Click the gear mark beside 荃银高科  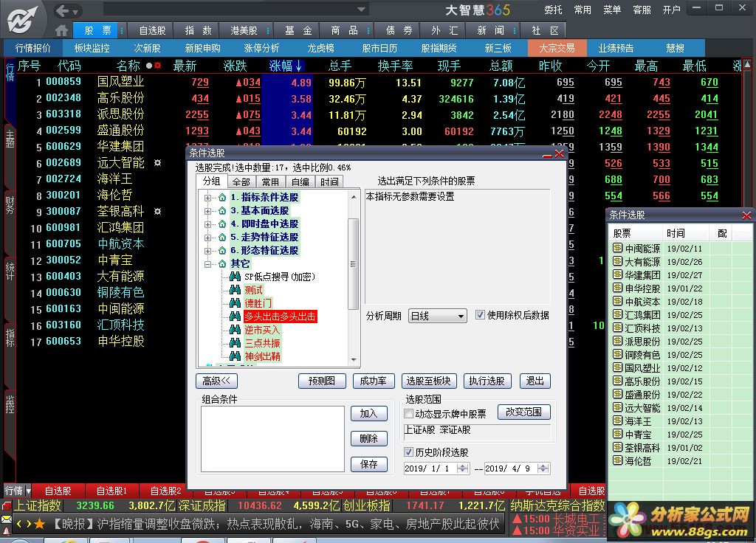158,211
